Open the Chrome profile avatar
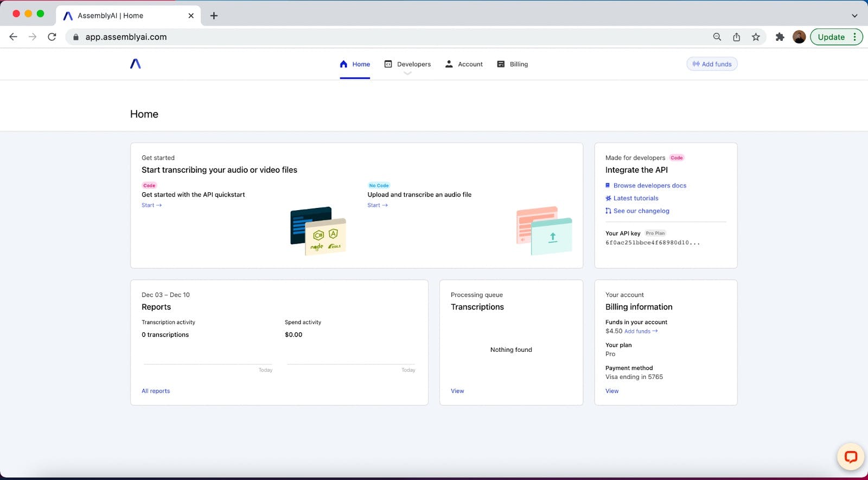The image size is (868, 480). coord(799,37)
